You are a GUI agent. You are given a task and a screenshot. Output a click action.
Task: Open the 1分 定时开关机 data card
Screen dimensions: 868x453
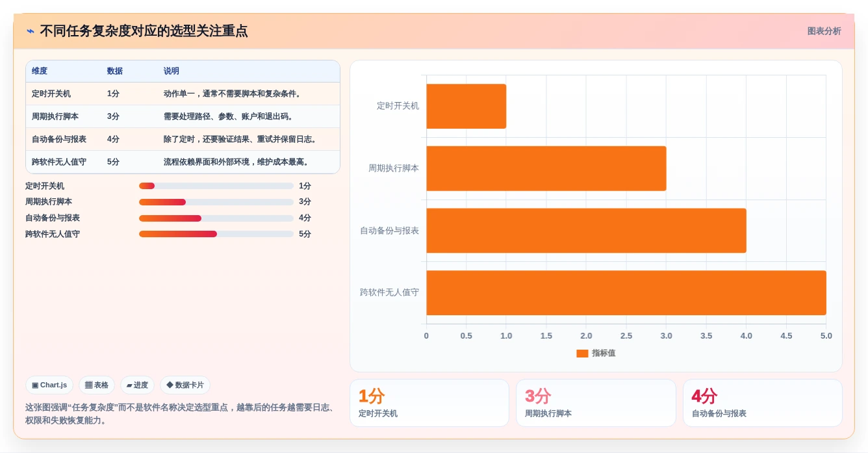pyautogui.click(x=429, y=403)
